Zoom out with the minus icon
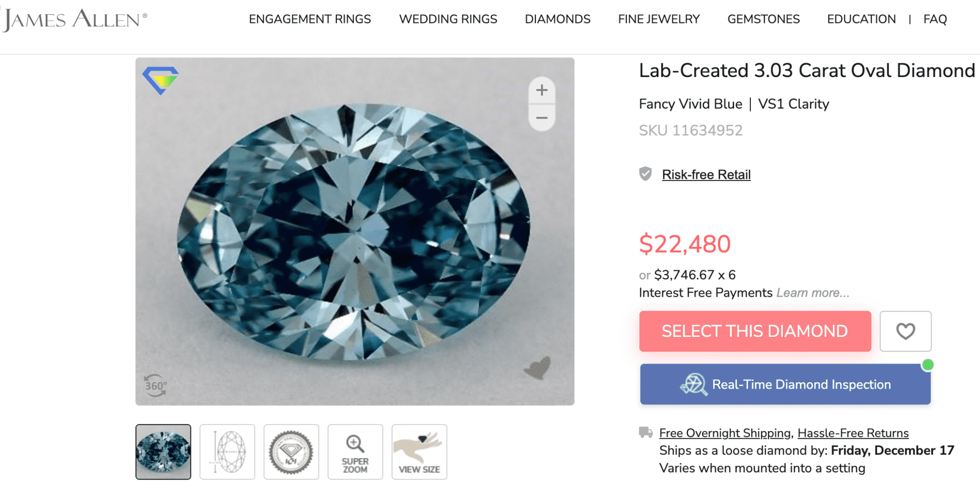980x490 pixels. coord(542,118)
